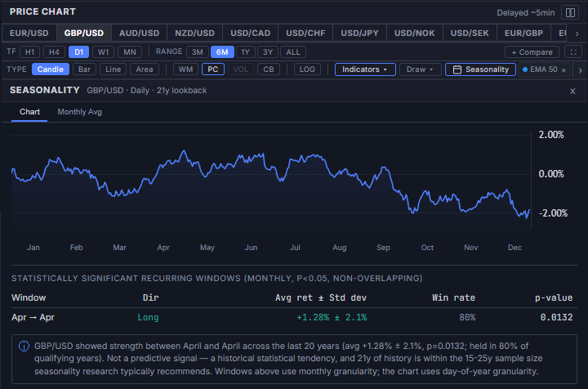Select the MN monthly timeframe

[x=130, y=52]
